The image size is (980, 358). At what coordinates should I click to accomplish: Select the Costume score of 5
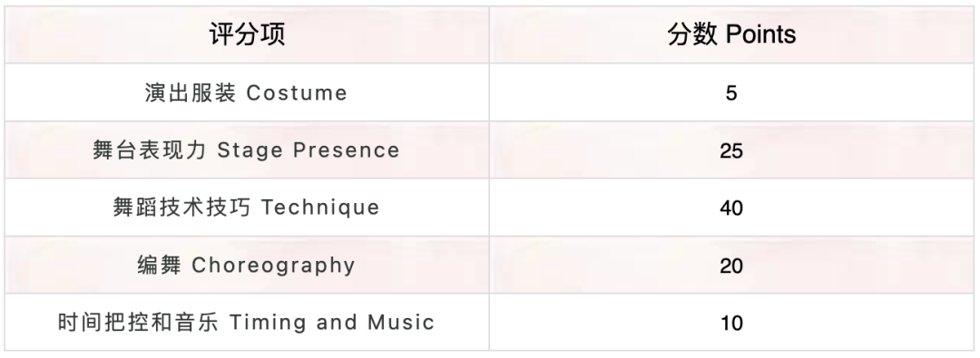point(731,93)
